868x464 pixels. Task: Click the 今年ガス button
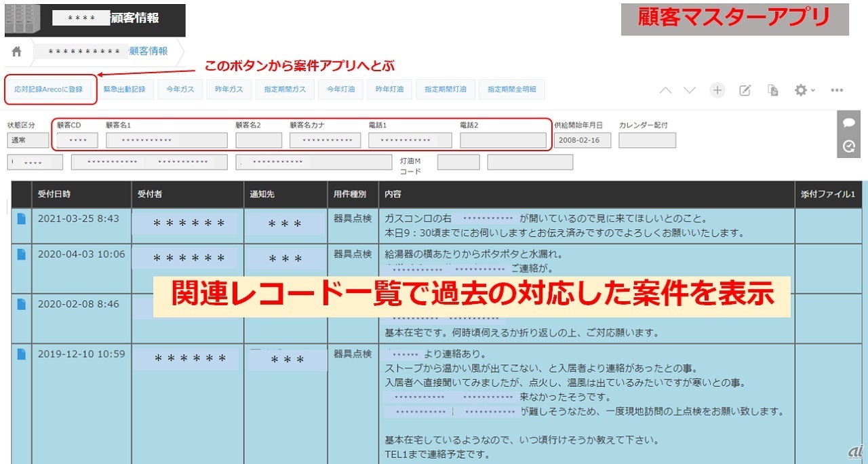coord(180,90)
